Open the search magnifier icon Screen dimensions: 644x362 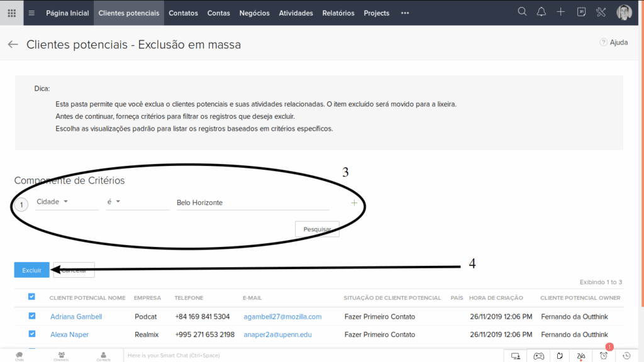click(x=522, y=11)
